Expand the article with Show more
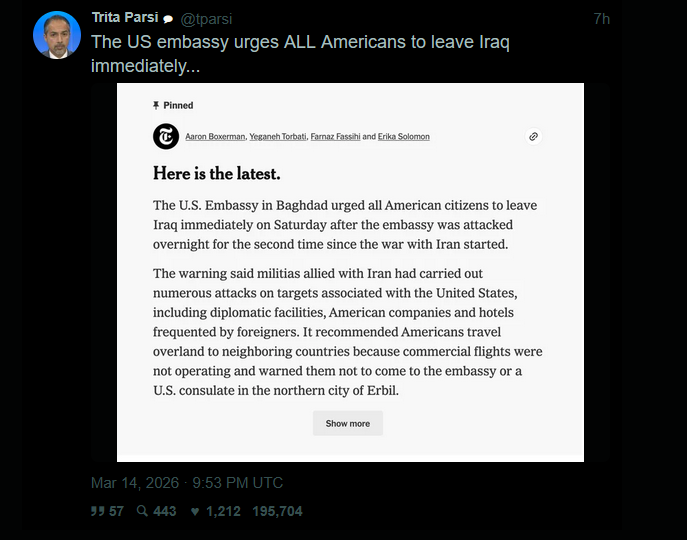 coord(347,423)
